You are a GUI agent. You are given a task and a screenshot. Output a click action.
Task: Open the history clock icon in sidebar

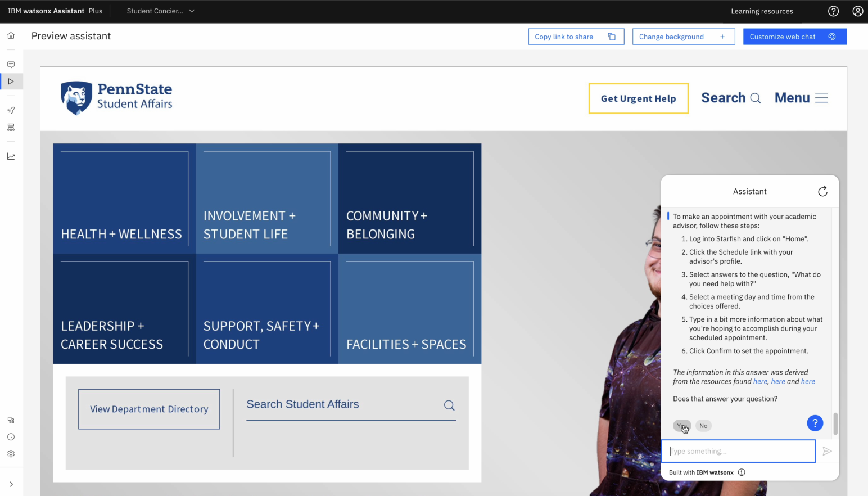tap(11, 437)
